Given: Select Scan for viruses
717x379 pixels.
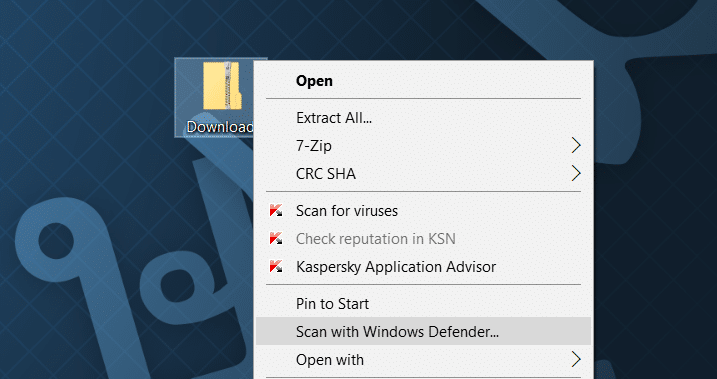Looking at the screenshot, I should click(x=423, y=211).
